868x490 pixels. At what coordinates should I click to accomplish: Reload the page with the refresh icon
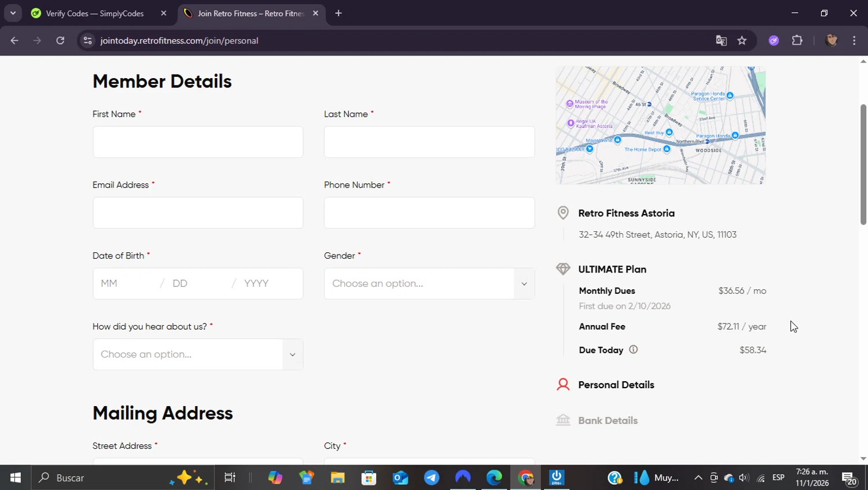60,40
